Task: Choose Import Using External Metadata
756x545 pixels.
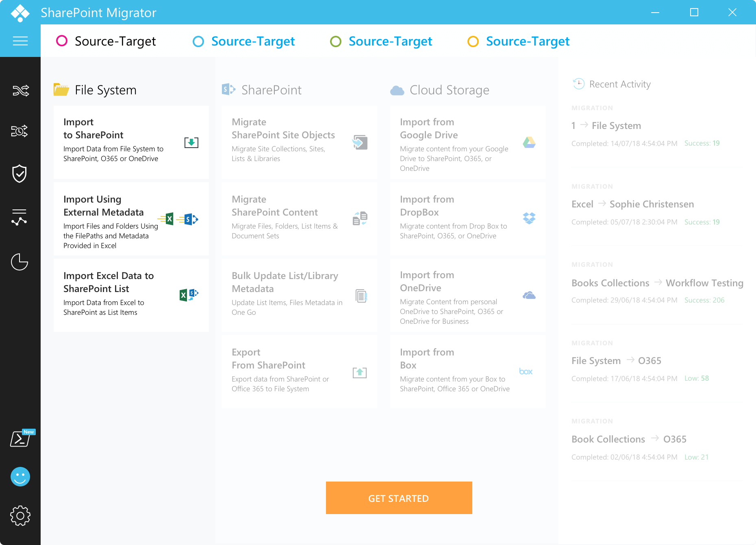Action: [x=131, y=219]
